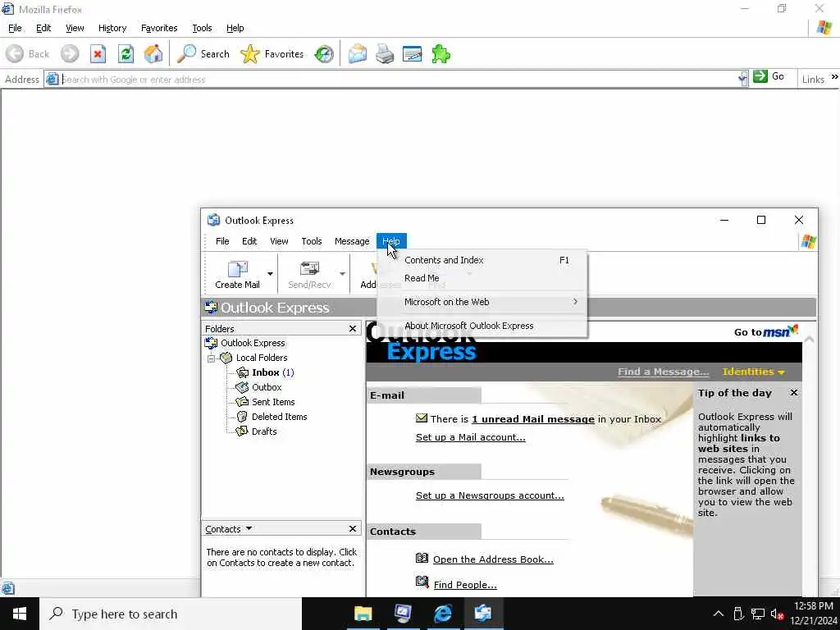This screenshot has width=840, height=630.
Task: Open the History clock icon in toolbar
Action: coord(324,53)
